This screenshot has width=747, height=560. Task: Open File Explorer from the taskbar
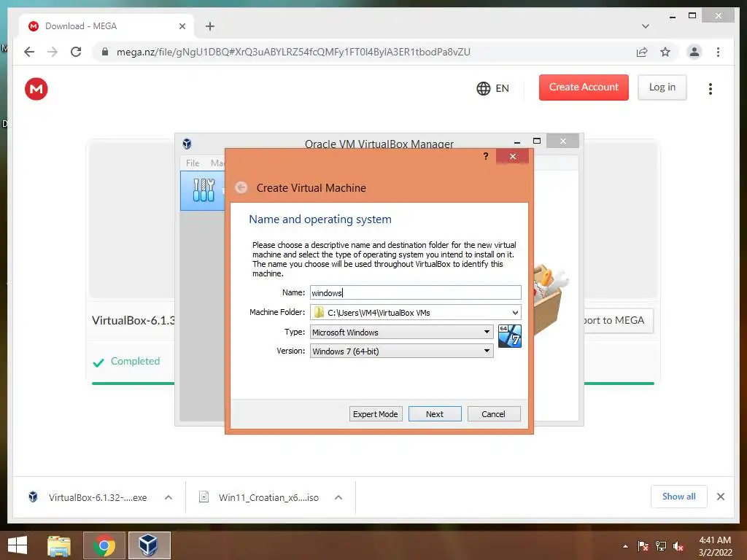click(59, 545)
